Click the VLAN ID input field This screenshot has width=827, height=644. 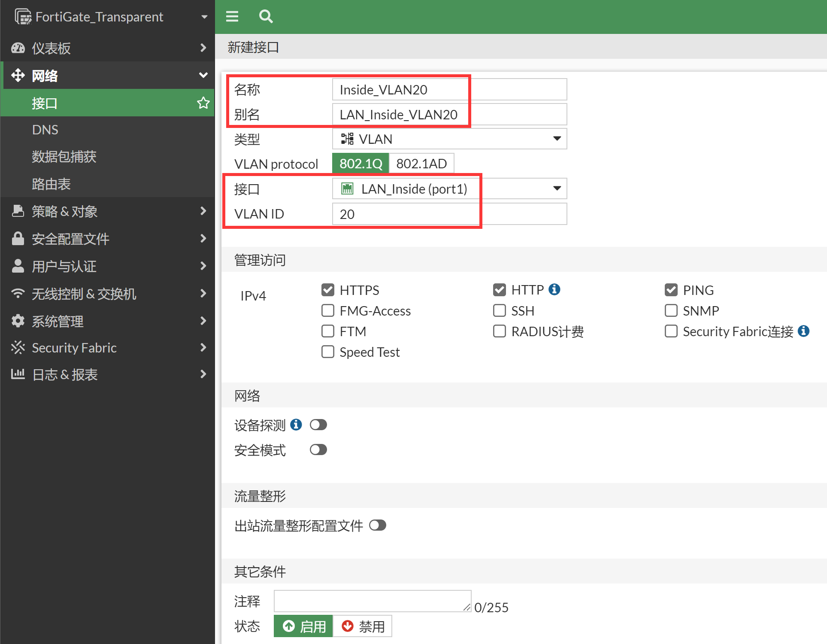tap(449, 214)
